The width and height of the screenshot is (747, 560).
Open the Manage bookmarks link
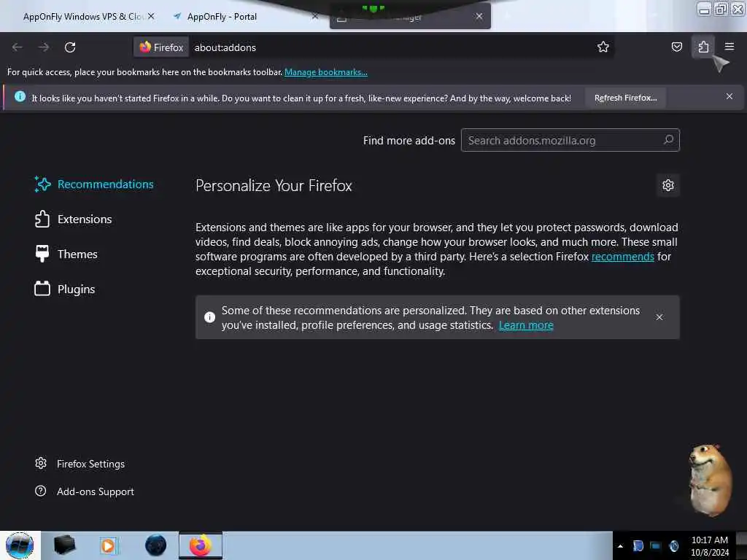(326, 72)
